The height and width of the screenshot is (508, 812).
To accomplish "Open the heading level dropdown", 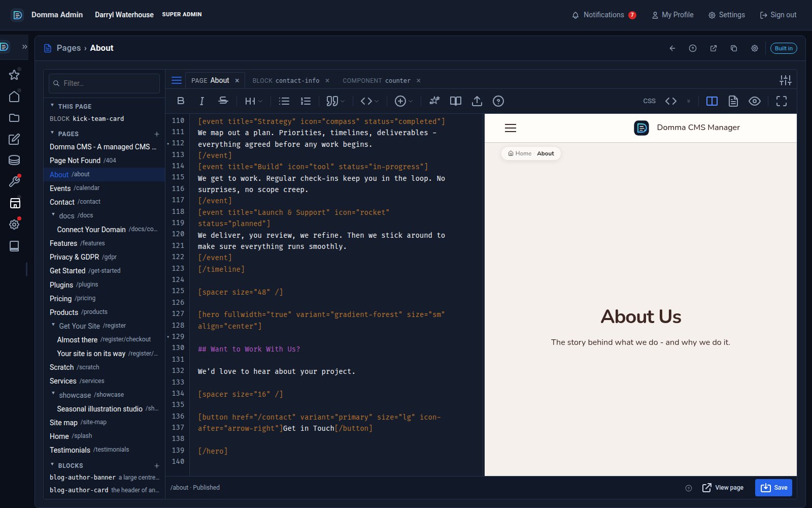I will tap(254, 101).
